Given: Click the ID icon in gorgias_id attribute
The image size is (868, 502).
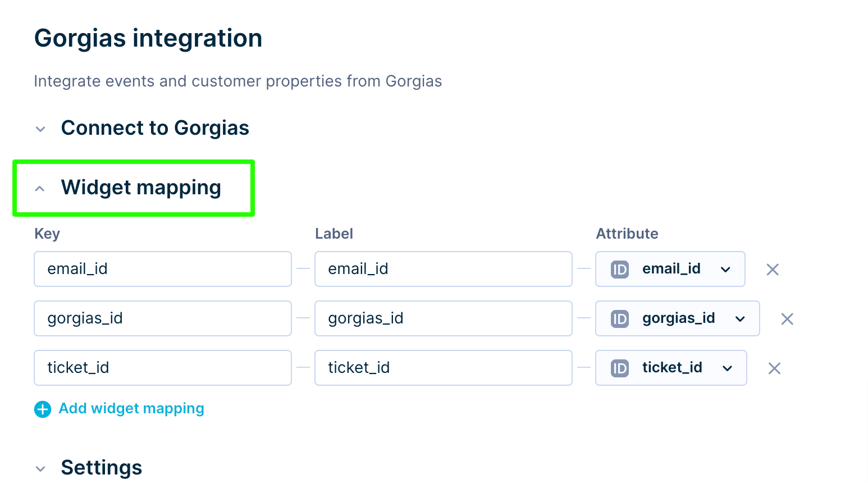Looking at the screenshot, I should click(619, 319).
